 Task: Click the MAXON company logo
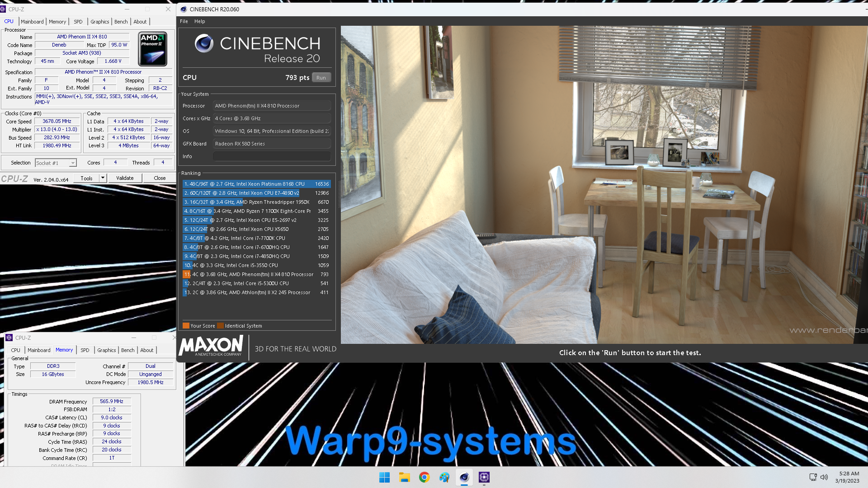click(211, 346)
